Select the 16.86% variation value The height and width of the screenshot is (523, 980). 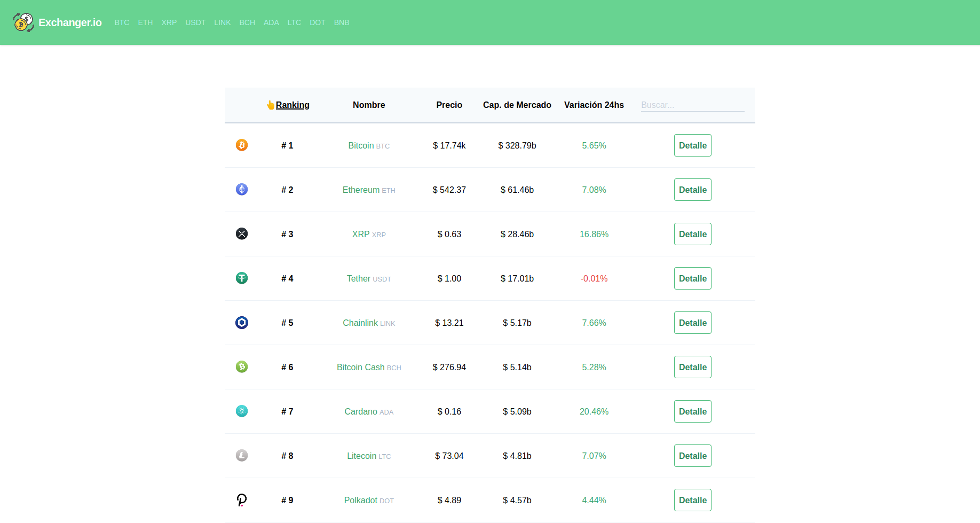click(x=594, y=234)
